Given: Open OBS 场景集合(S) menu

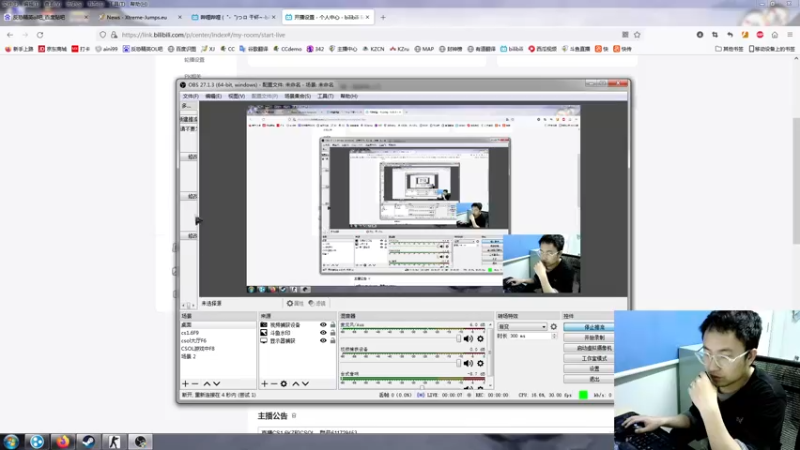Looking at the screenshot, I should tap(297, 96).
